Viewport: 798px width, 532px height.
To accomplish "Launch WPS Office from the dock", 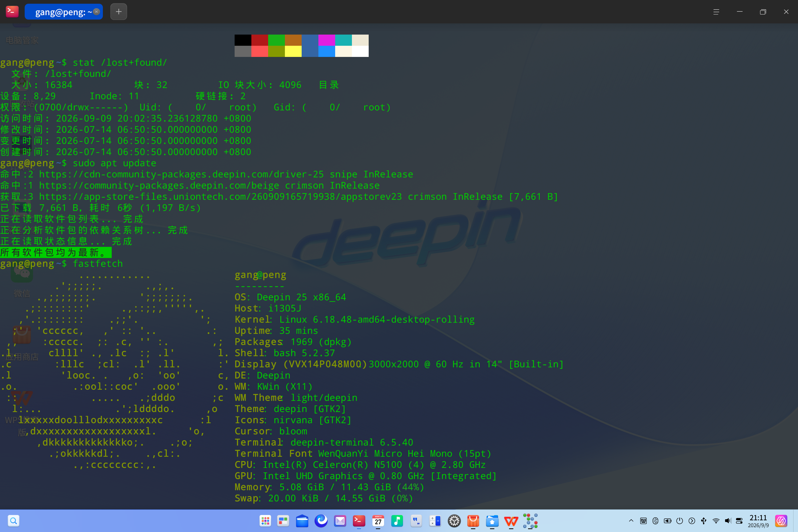I will tap(511, 521).
